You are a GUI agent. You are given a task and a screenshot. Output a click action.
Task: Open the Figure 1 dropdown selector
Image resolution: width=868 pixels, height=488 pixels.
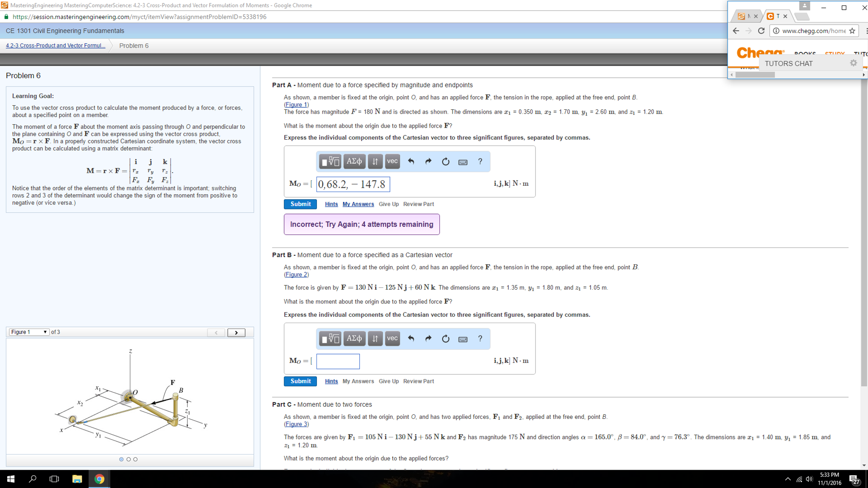pos(28,332)
